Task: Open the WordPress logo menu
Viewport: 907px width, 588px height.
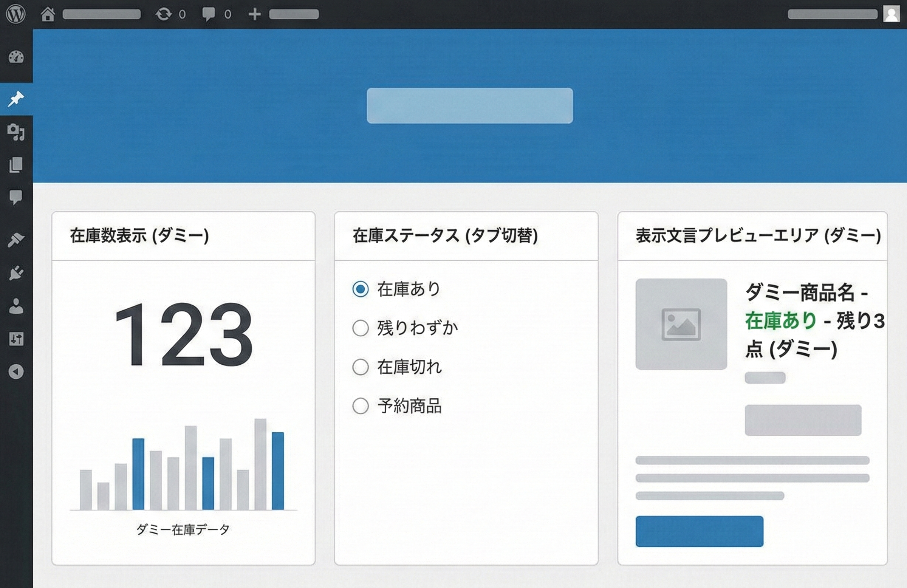Action: pyautogui.click(x=15, y=14)
